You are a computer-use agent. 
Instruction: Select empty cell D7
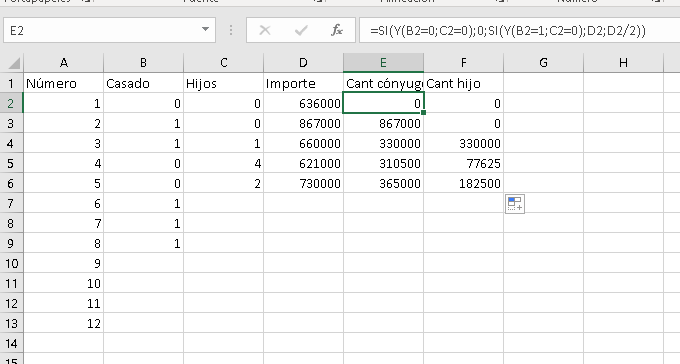click(x=303, y=203)
